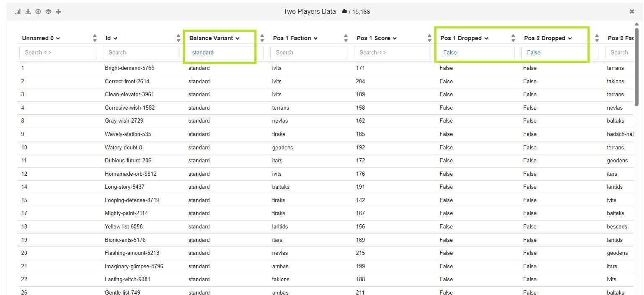Select the Flashing-amount-5213 cell
Viewport: 644px width, 295px height.
click(132, 253)
